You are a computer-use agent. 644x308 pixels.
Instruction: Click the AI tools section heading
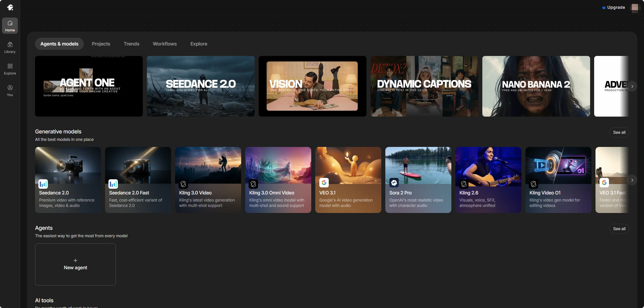point(44,300)
